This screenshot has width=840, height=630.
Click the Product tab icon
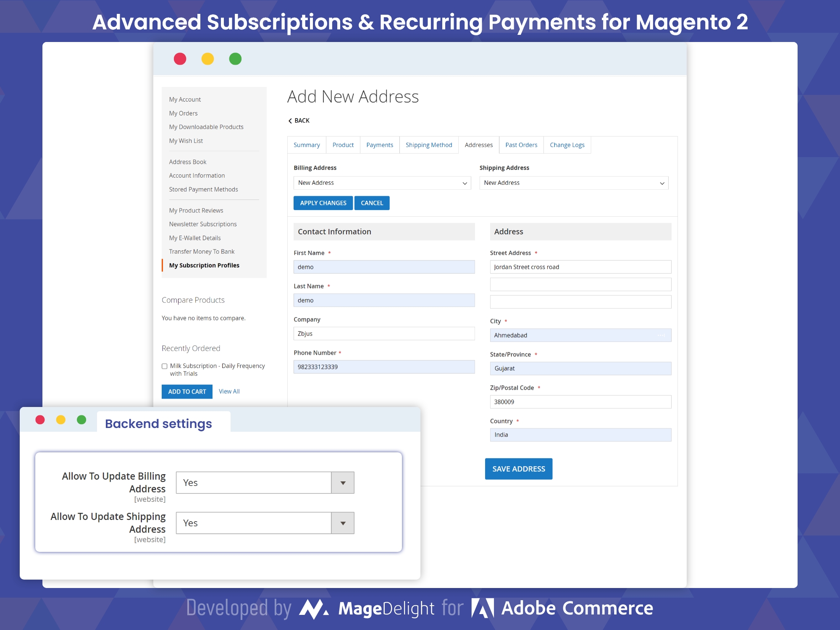click(343, 145)
